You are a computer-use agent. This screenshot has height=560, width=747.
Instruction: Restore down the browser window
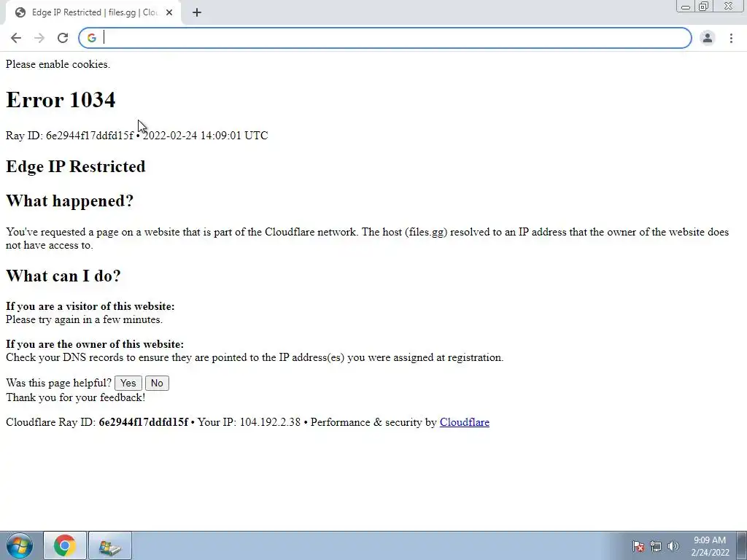(704, 7)
